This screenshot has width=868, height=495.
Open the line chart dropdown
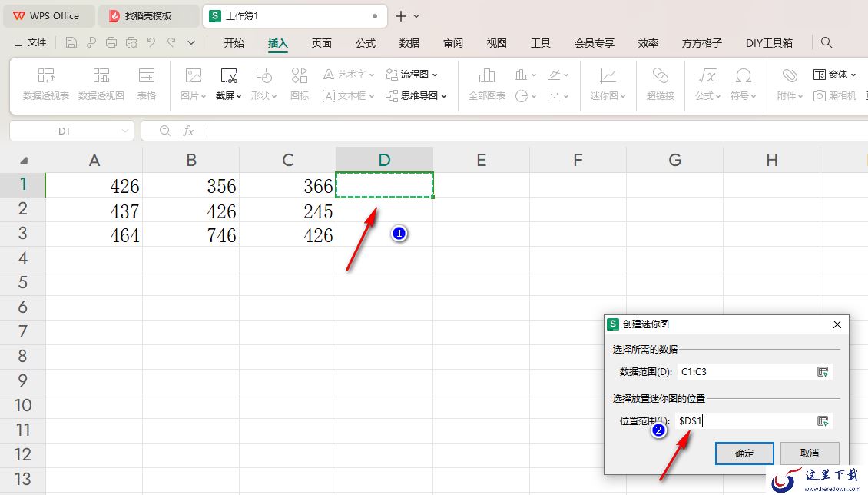(x=558, y=75)
